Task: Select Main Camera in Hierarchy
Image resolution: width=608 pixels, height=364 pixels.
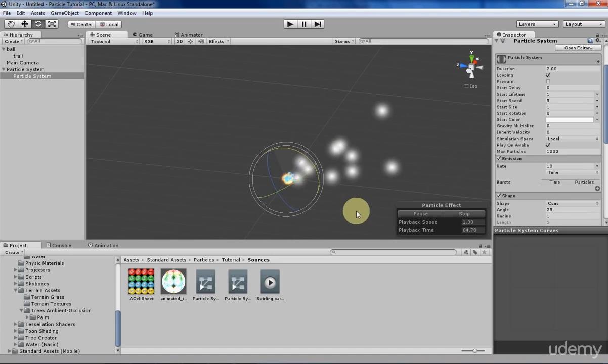Action: click(x=23, y=63)
